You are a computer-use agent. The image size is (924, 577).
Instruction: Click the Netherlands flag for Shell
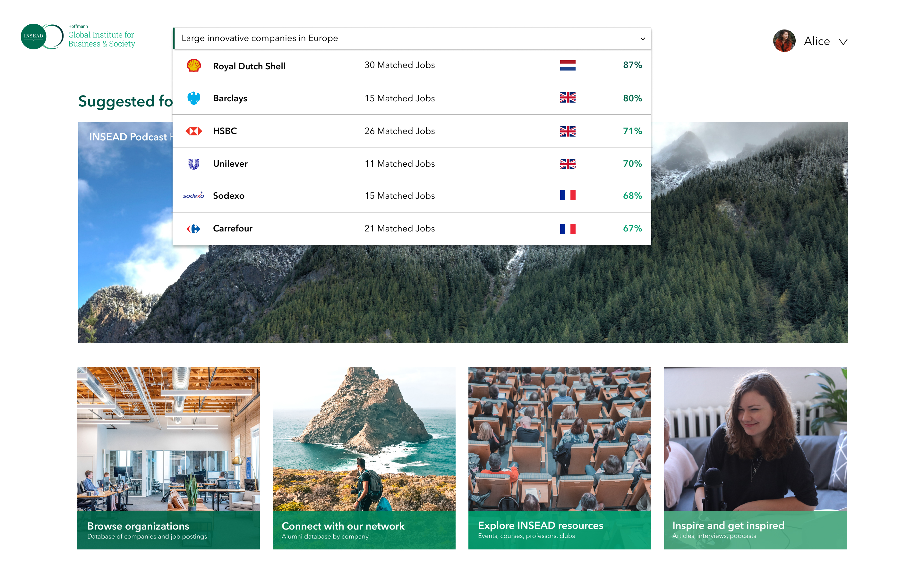567,65
